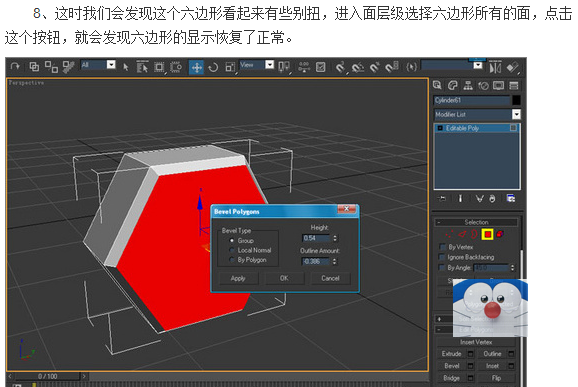Click OK in Bevel Polygons dialog
Screen dimensions: 578x387
pyautogui.click(x=284, y=278)
